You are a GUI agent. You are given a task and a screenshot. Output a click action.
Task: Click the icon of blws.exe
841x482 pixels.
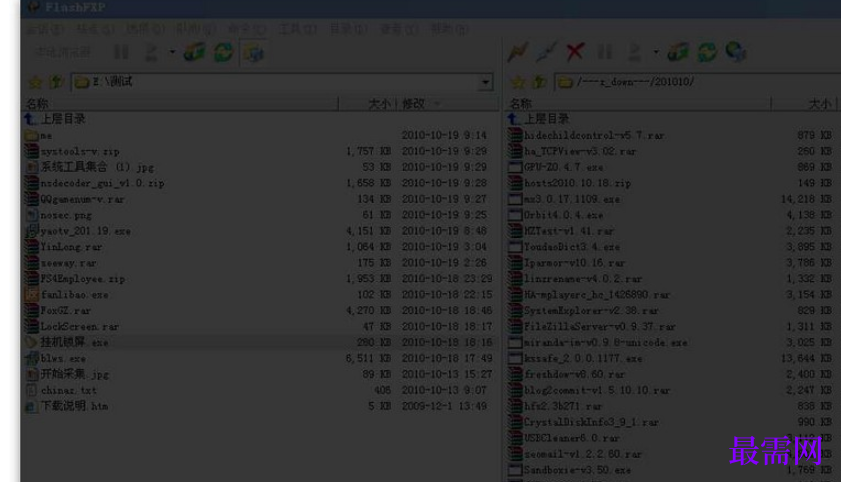(32, 358)
